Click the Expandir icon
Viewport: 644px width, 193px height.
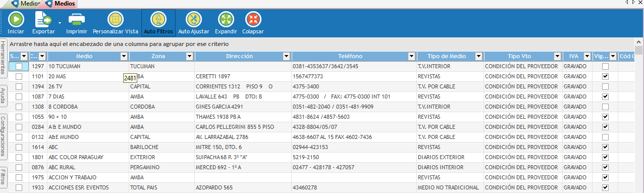click(x=226, y=19)
